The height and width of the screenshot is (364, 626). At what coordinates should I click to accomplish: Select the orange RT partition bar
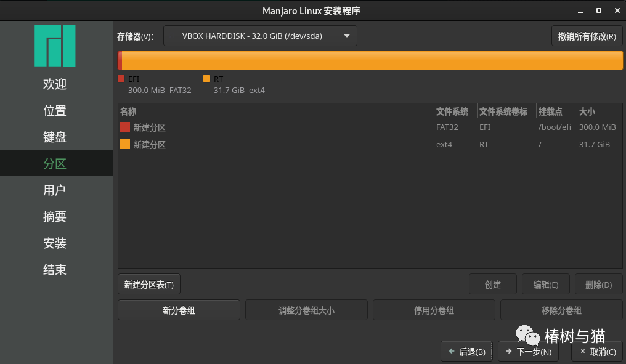tap(372, 60)
